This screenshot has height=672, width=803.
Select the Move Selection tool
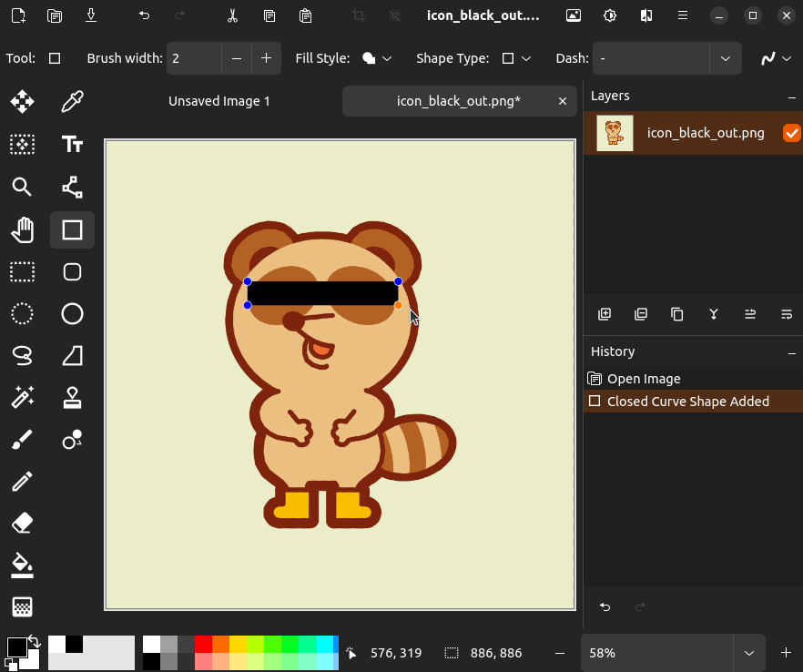[x=22, y=145]
